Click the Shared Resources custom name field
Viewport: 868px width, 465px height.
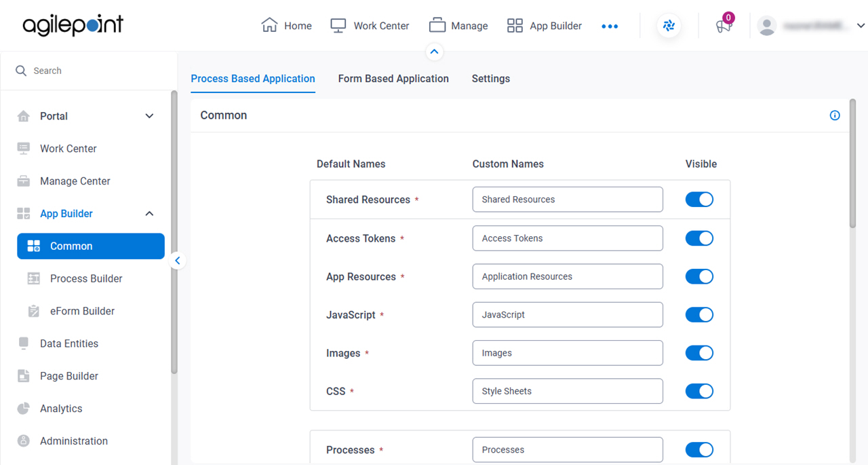[x=568, y=200]
